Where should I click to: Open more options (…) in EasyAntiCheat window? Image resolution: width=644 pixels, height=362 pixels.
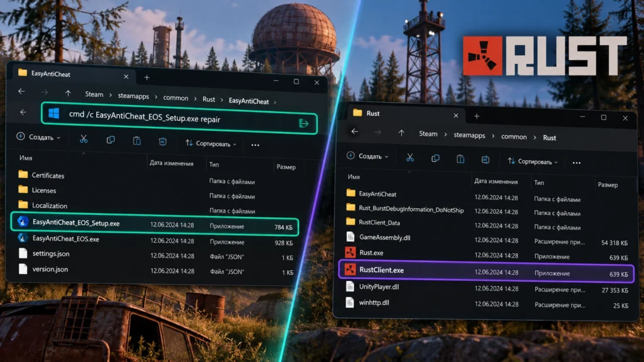tap(255, 145)
